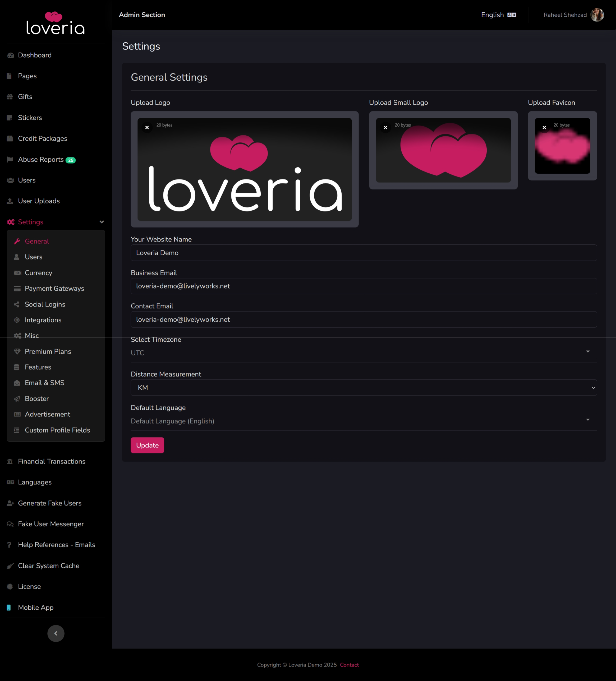This screenshot has height=681, width=616.
Task: Select Misc under Settings
Action: pos(32,336)
